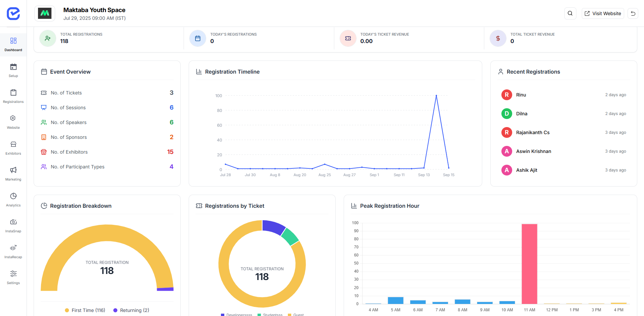
Task: Open the search icon in header
Action: [x=570, y=13]
